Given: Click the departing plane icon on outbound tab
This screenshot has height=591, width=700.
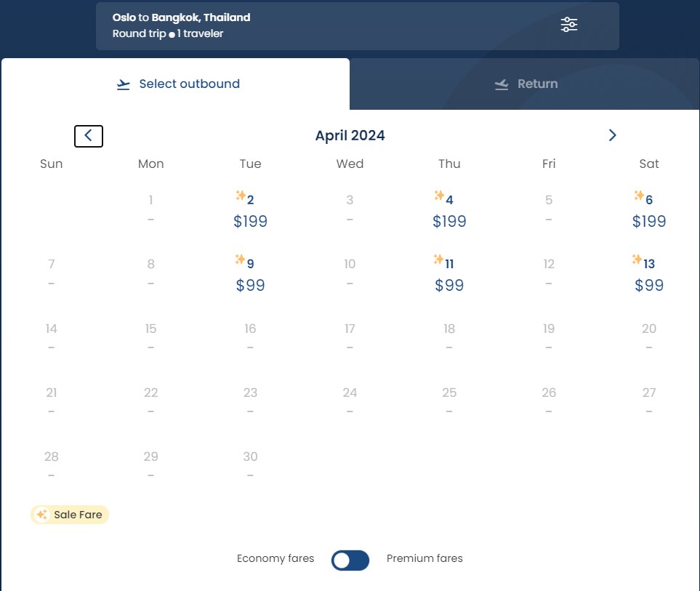Looking at the screenshot, I should [124, 84].
